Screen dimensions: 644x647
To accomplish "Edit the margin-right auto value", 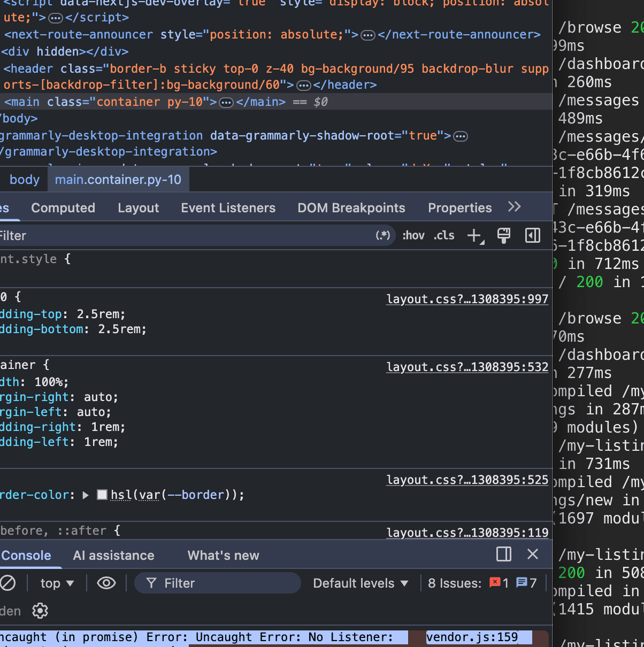I will 97,397.
